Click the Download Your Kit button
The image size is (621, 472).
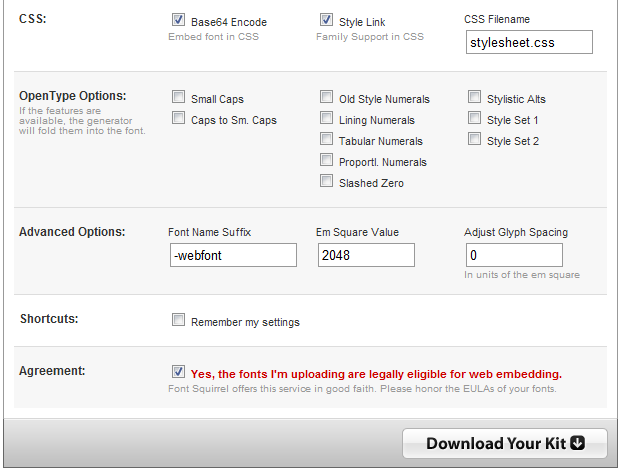(505, 443)
